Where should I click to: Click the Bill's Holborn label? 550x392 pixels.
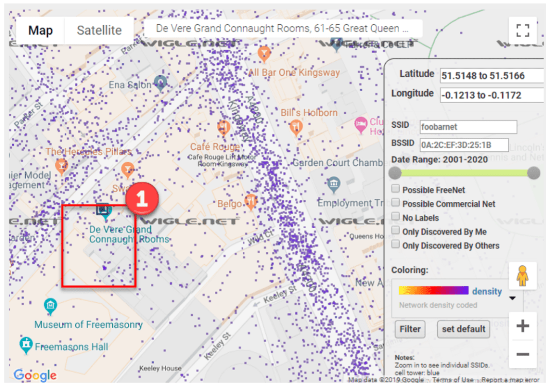click(309, 113)
